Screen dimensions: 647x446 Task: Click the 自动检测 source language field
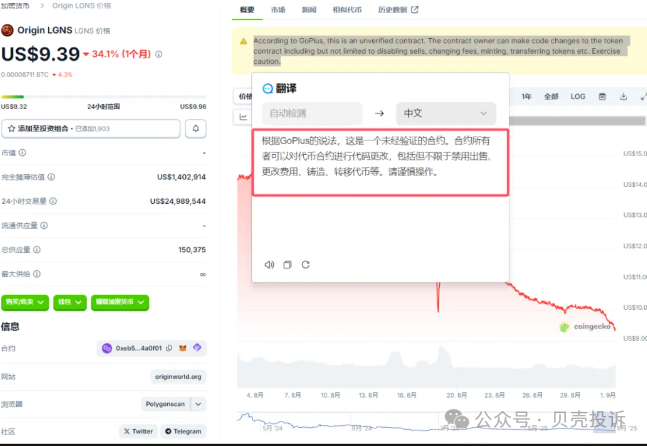click(311, 114)
